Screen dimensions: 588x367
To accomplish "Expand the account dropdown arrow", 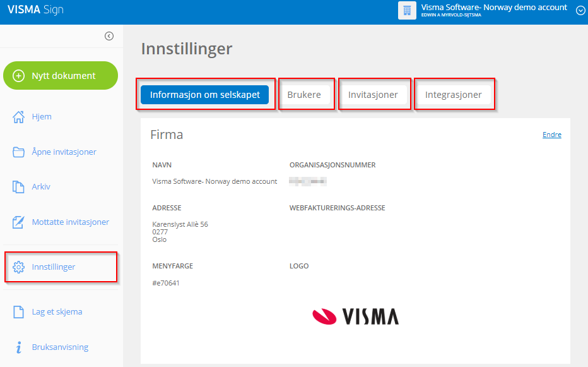I will 580,11.
